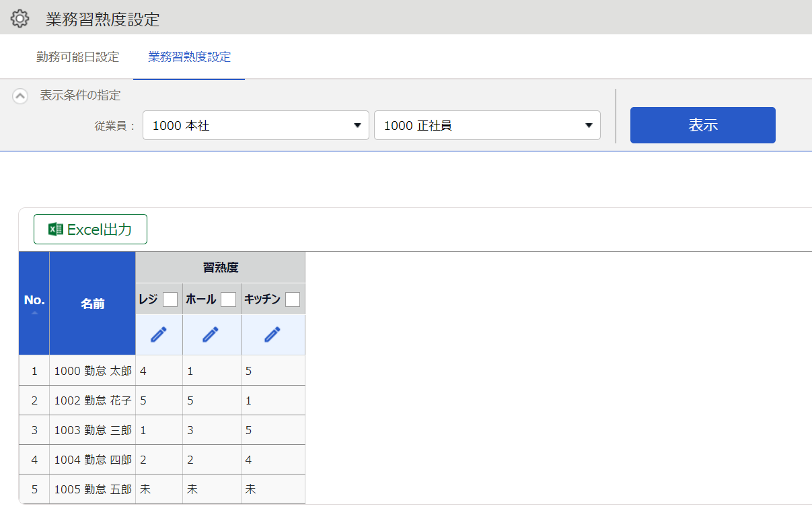Select the 業務習熟度設定 tab
This screenshot has width=812, height=527.
(x=190, y=57)
